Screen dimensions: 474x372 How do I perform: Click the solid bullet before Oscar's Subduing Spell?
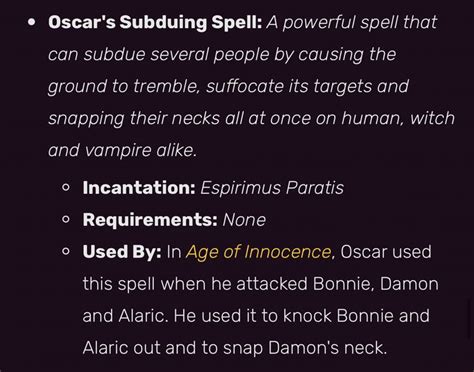point(32,22)
